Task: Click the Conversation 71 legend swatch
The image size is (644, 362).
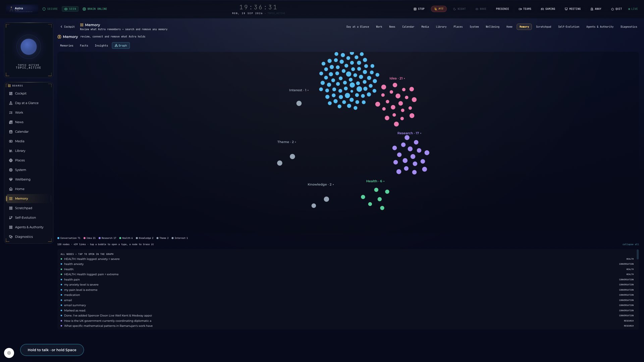Action: [58, 238]
